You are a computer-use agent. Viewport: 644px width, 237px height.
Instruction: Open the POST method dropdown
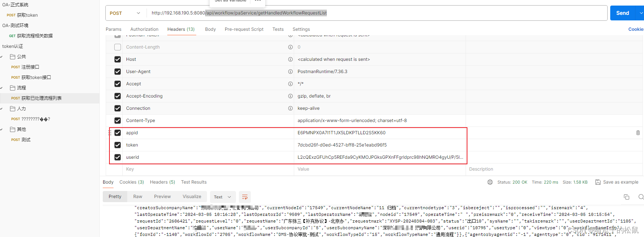coord(126,13)
